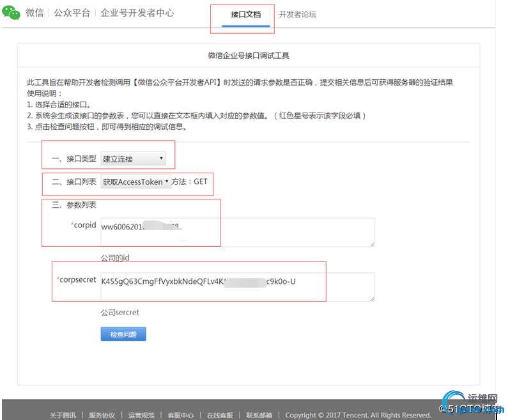The image size is (508, 420).
Task: Click the 微信 header text
Action: coord(35,13)
